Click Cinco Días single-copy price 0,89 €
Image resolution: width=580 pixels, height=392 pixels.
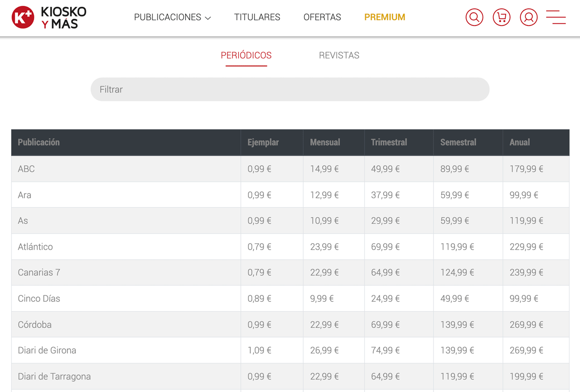(x=260, y=298)
